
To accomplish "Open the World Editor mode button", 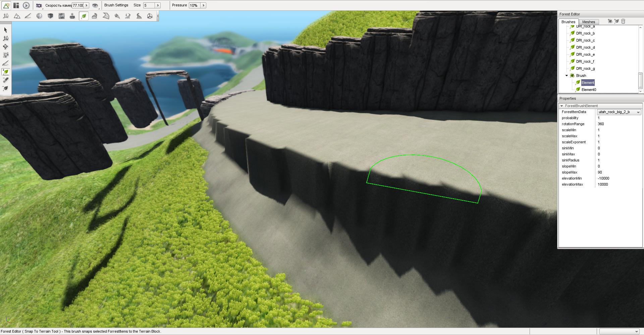I will [x=6, y=5].
